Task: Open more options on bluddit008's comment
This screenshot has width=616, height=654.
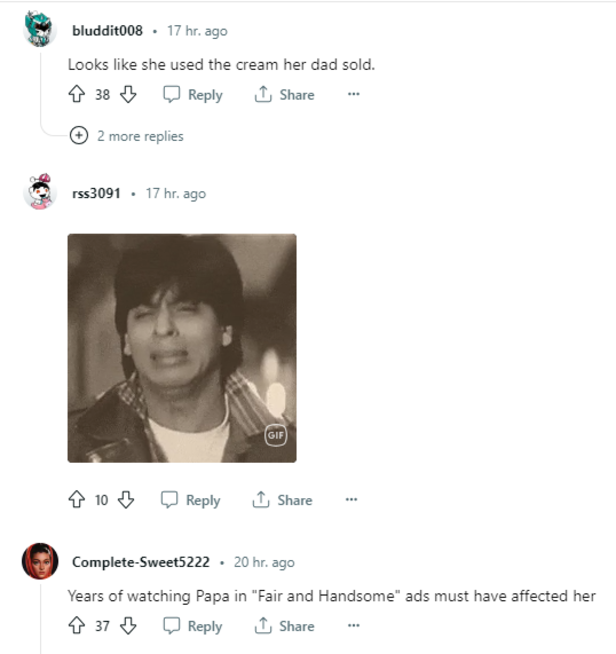Action: [x=352, y=95]
